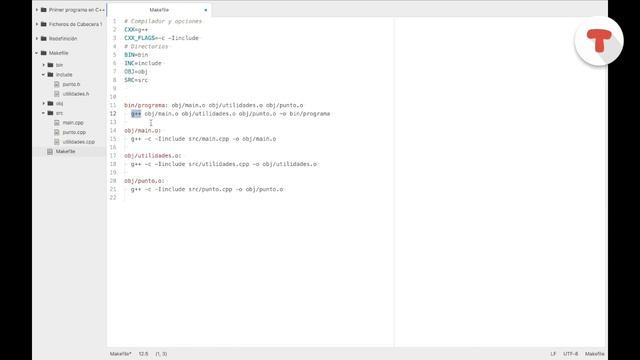Click the 'SRC=src' line

tap(136, 80)
